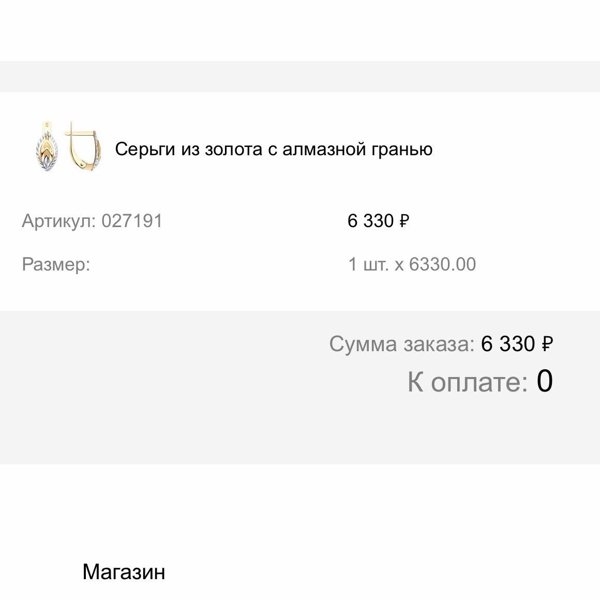
Task: Click the side-view earring clasp image
Action: coord(83,145)
